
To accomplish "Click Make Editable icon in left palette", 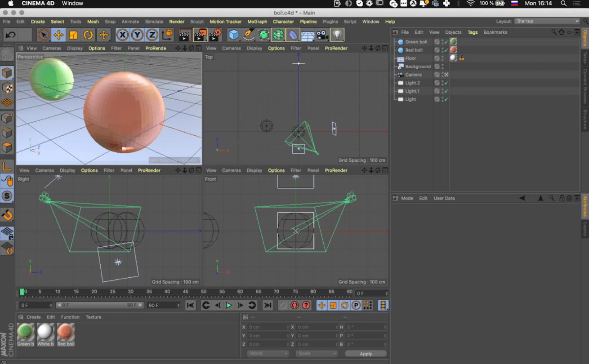I will 7,54.
